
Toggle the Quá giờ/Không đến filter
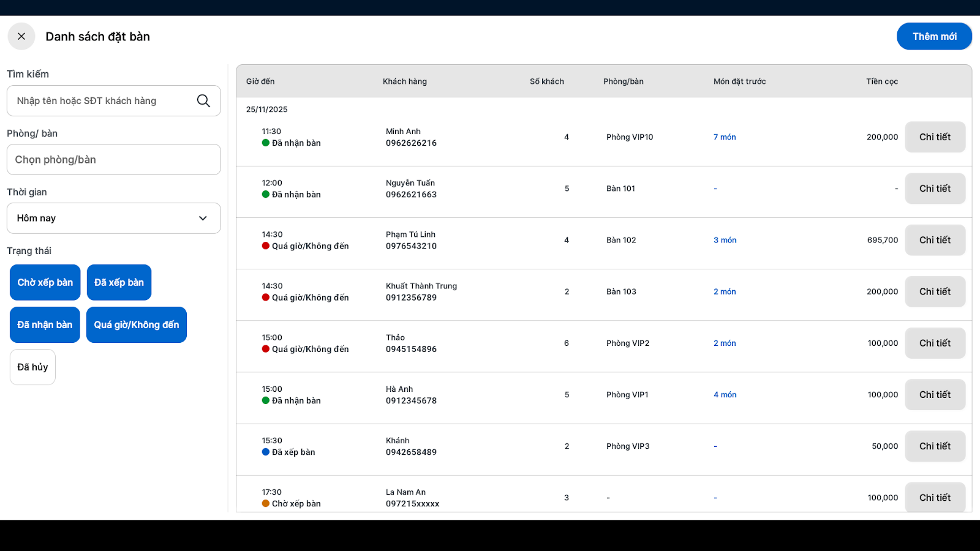tap(137, 324)
